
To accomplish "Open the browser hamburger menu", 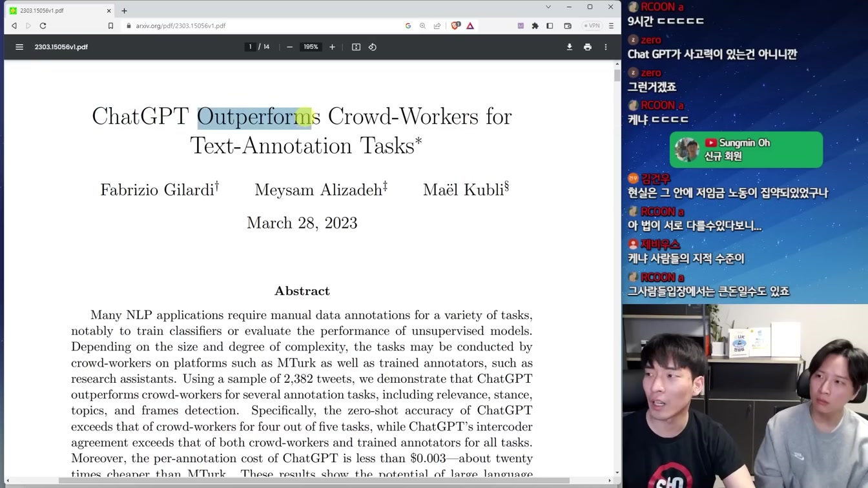I will (x=611, y=26).
